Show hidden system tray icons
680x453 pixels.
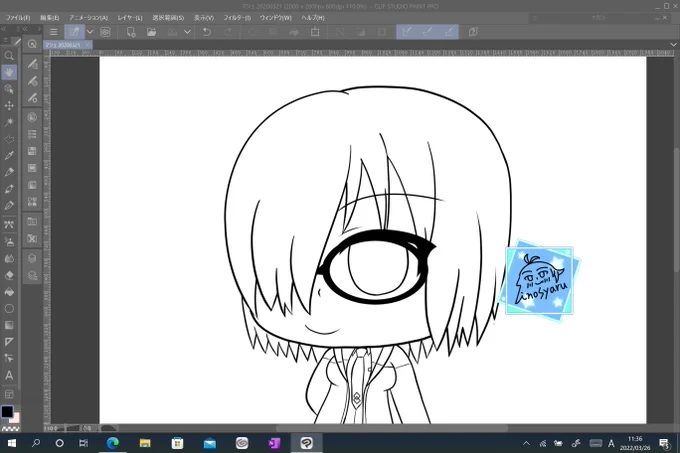click(526, 443)
